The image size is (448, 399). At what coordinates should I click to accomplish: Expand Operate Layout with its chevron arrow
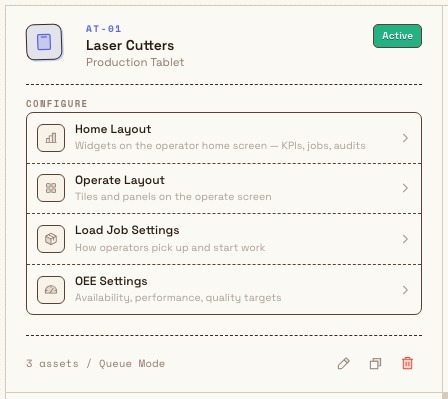[x=405, y=188]
